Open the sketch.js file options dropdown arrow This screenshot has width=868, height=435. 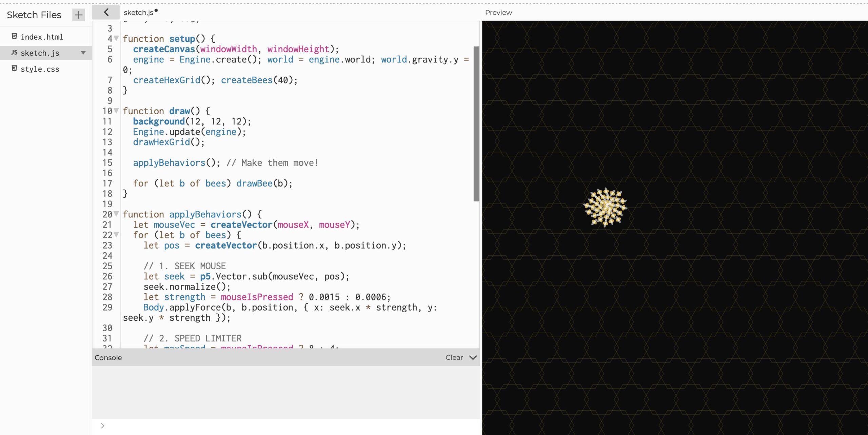tap(83, 53)
